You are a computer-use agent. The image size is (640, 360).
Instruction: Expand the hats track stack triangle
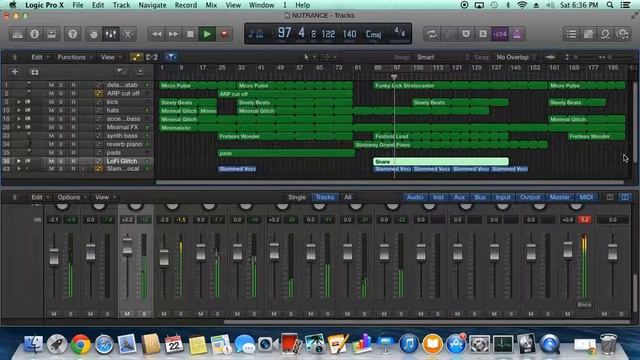pyautogui.click(x=18, y=110)
